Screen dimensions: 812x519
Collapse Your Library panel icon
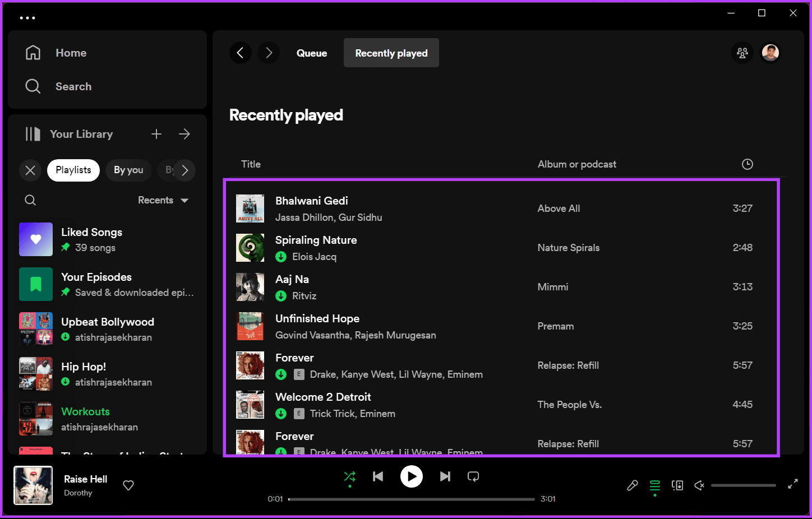33,134
